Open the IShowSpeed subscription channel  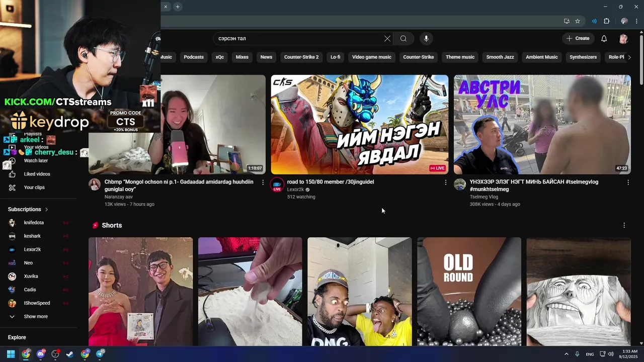click(36, 303)
